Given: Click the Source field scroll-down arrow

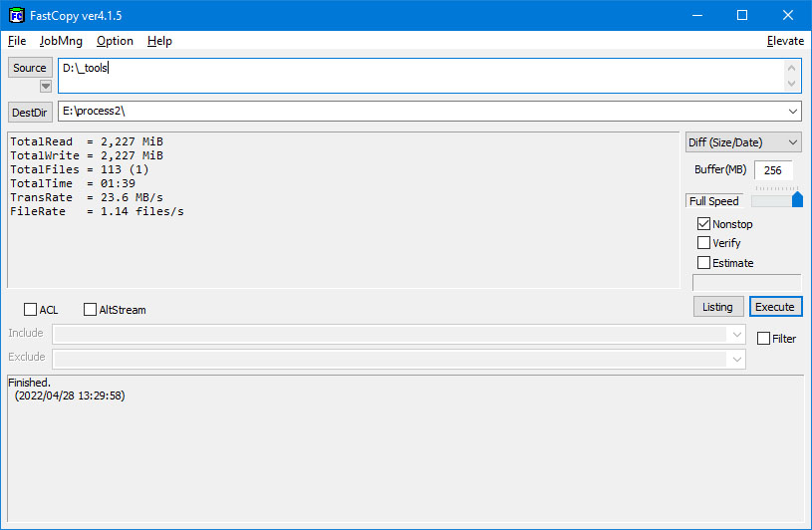Looking at the screenshot, I should click(x=791, y=84).
